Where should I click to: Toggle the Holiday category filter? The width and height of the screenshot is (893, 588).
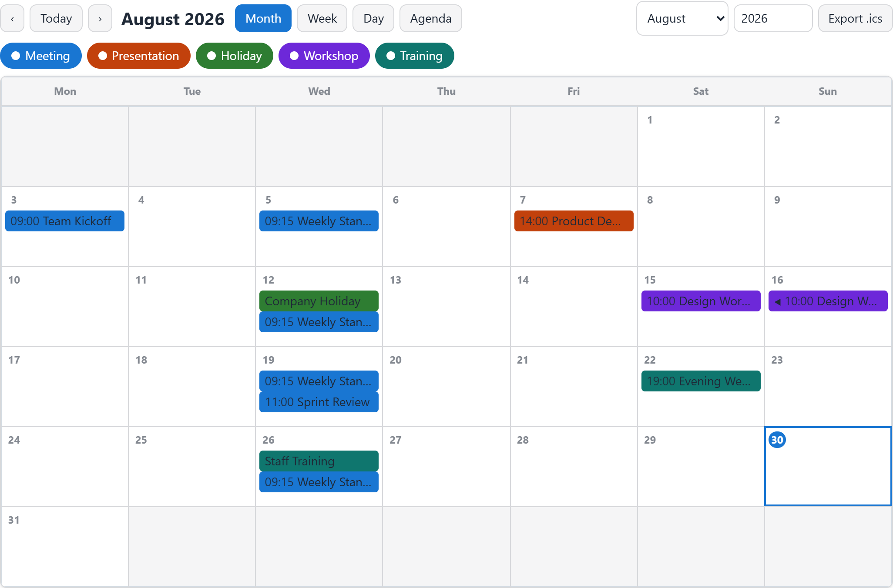(x=235, y=56)
